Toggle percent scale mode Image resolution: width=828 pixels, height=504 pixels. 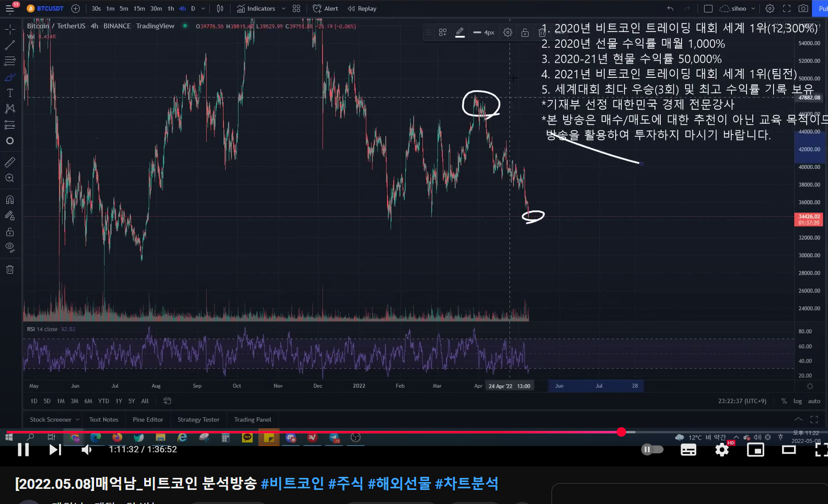784,401
